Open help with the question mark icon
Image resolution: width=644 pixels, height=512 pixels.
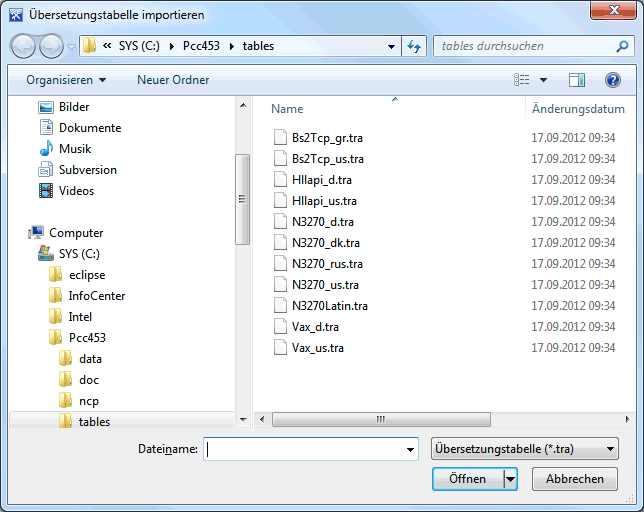613,80
